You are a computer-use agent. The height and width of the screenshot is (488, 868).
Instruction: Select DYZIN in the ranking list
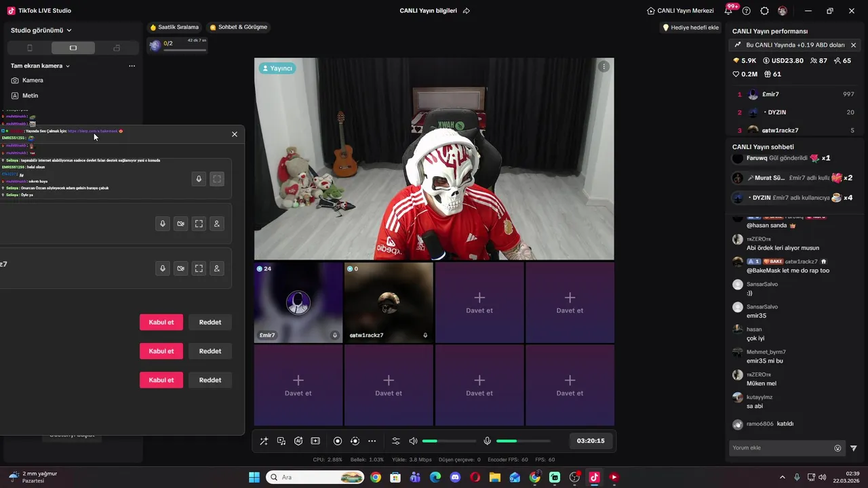[x=795, y=112]
